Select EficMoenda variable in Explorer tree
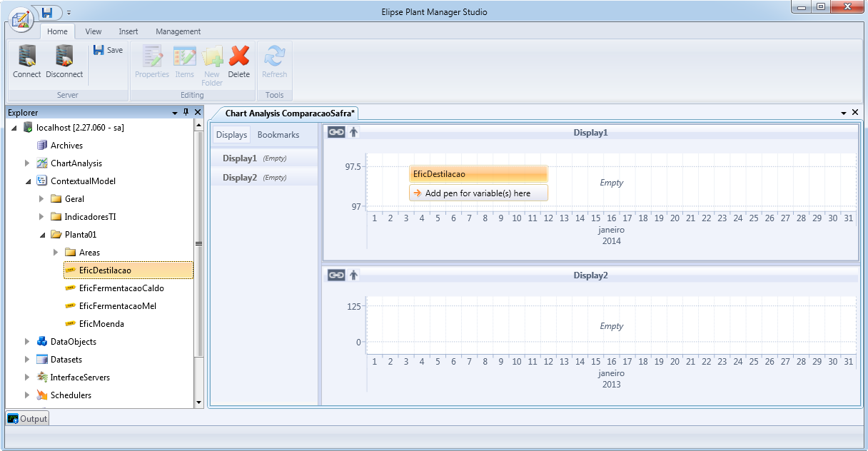Image resolution: width=868 pixels, height=451 pixels. click(x=101, y=324)
